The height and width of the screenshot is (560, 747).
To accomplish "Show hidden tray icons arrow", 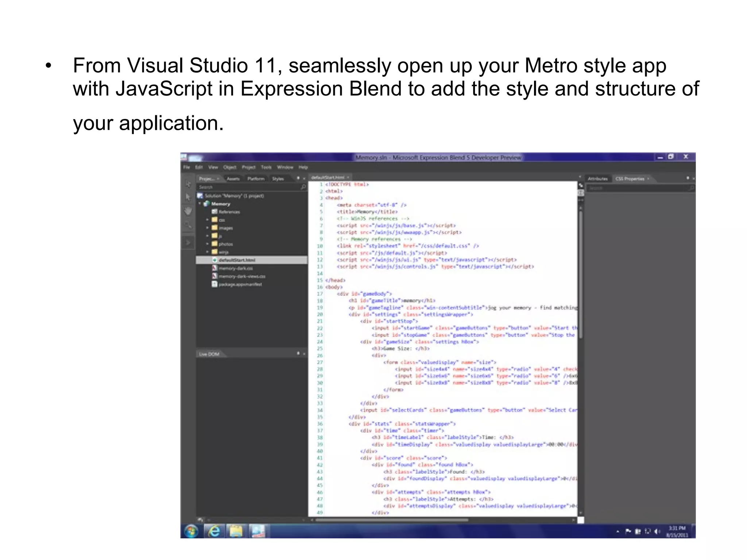I will [x=618, y=532].
